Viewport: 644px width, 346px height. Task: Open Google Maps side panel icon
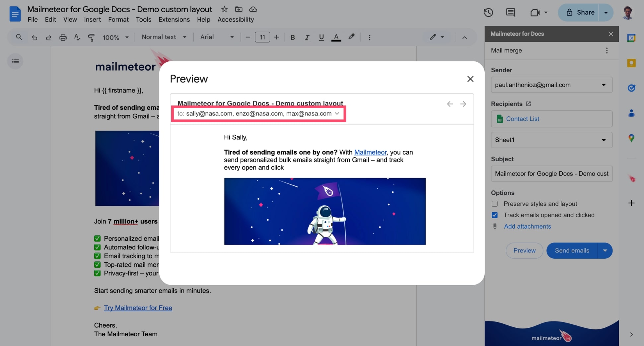click(631, 138)
